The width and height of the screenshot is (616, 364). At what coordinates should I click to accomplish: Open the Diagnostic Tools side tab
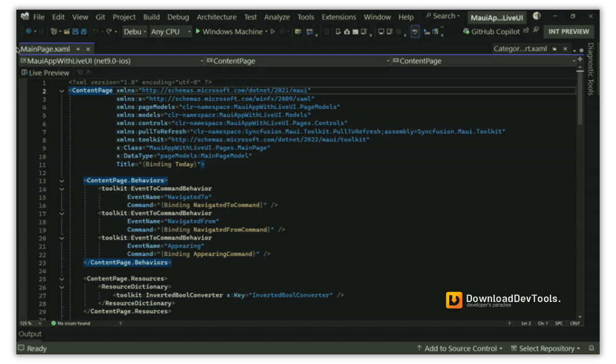tap(590, 69)
